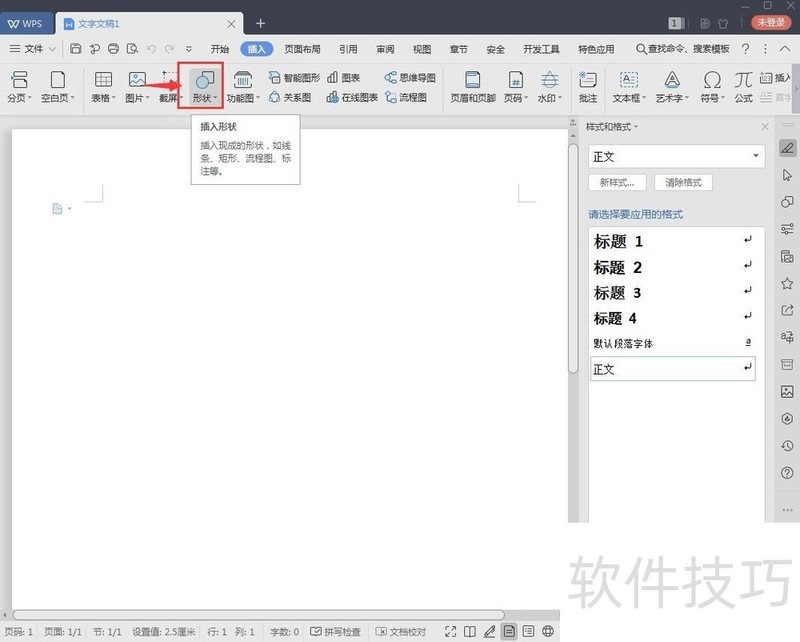Toggle 文档校对 document proofreading in status bar

tap(400, 632)
